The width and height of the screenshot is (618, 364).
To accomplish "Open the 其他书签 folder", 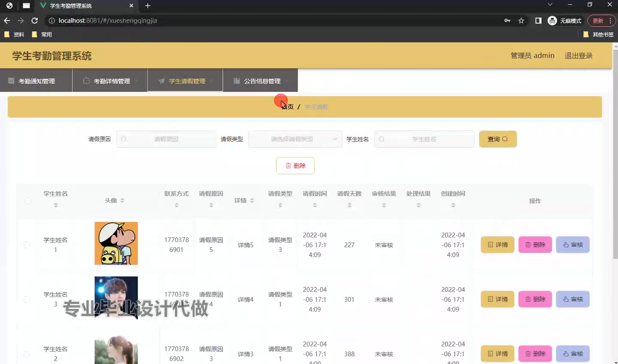I will pos(599,34).
